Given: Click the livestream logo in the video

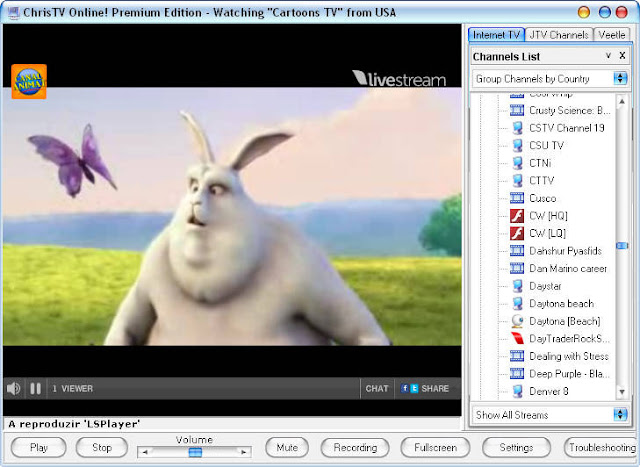Looking at the screenshot, I should point(399,78).
